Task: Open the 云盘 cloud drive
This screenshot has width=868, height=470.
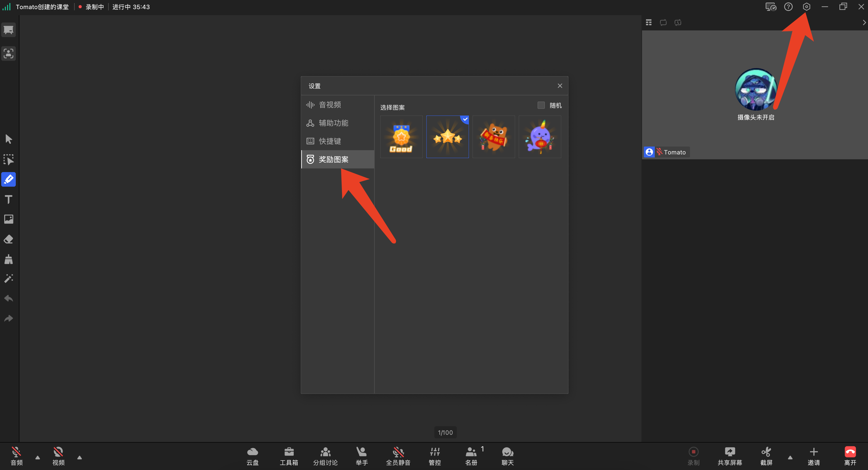Action: click(252, 456)
